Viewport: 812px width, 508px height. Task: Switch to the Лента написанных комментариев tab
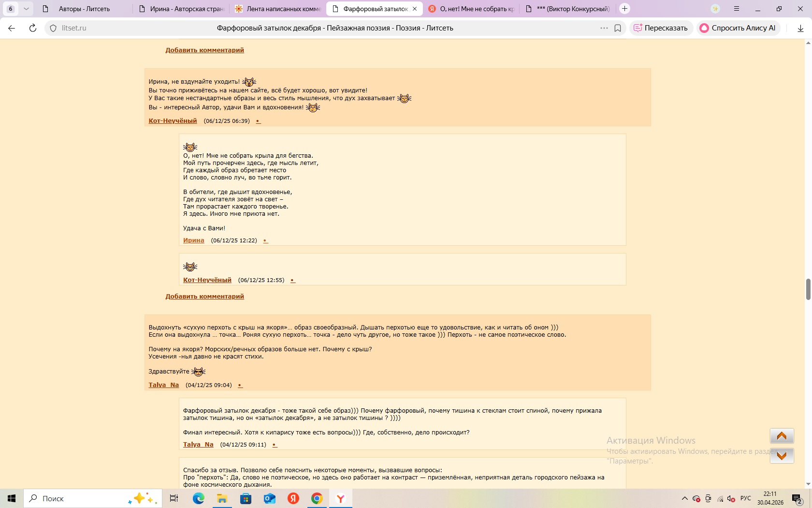coord(277,9)
